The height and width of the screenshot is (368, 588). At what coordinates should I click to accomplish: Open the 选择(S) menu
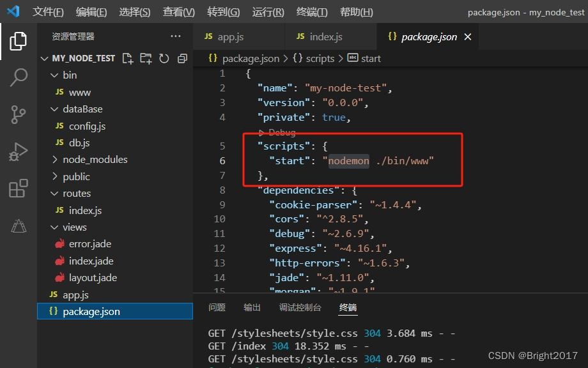click(x=135, y=12)
